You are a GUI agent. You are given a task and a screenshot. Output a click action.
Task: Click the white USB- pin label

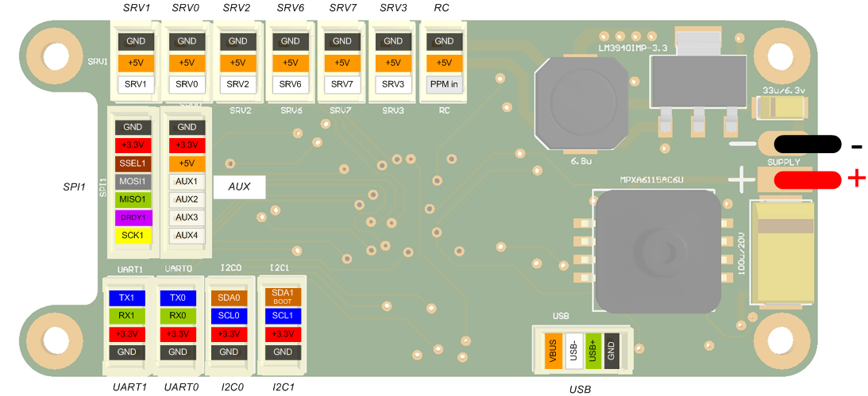tap(573, 350)
